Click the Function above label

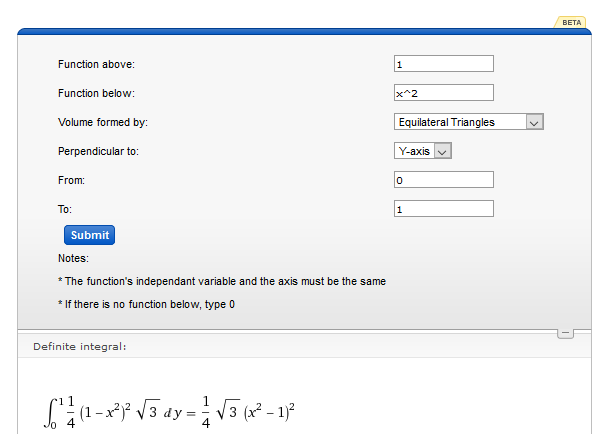pyautogui.click(x=96, y=64)
